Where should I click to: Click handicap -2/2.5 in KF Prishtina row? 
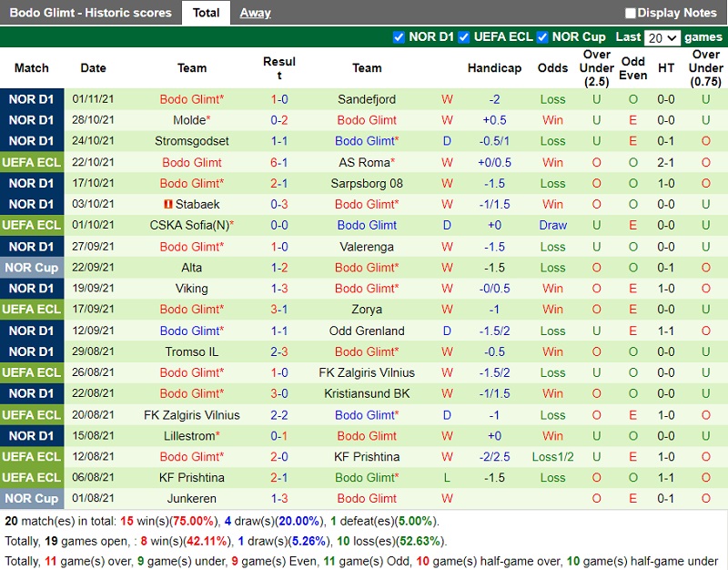tap(494, 457)
